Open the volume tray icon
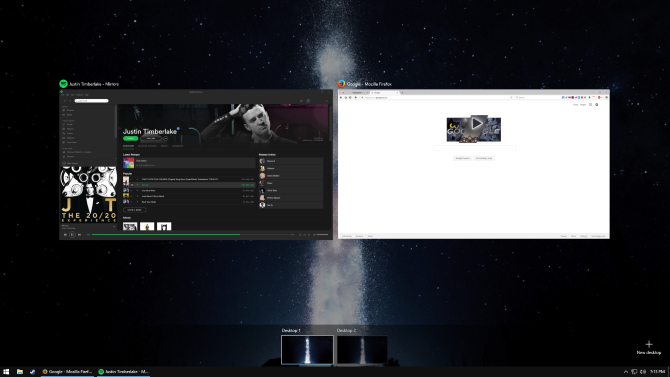The image size is (670, 377). [x=643, y=372]
